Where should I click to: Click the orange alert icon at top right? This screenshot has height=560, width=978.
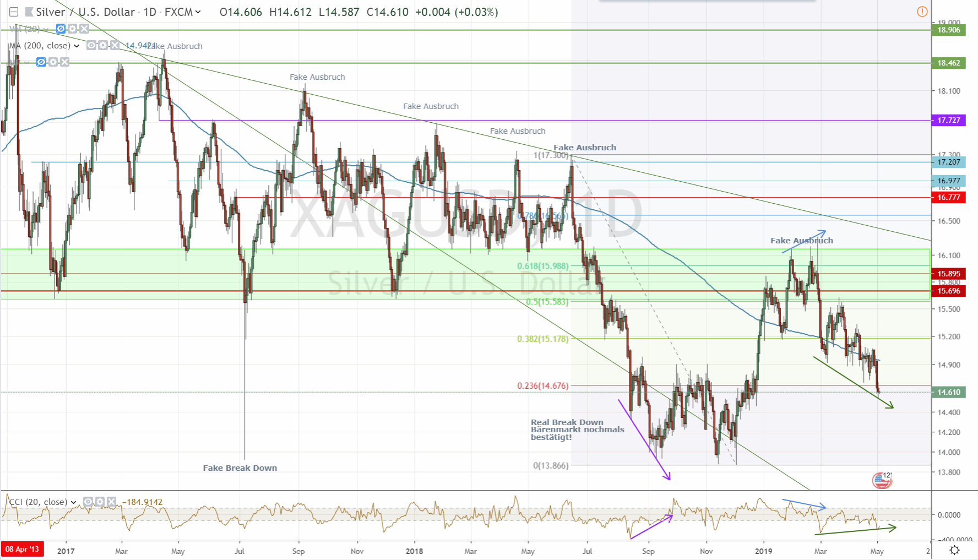point(922,12)
